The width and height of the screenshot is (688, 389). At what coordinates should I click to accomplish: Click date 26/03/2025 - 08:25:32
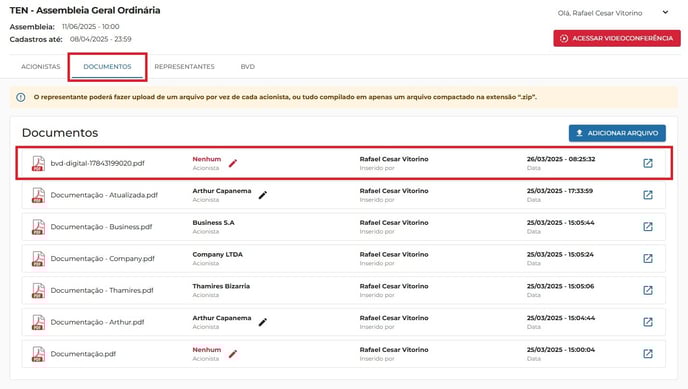click(561, 159)
